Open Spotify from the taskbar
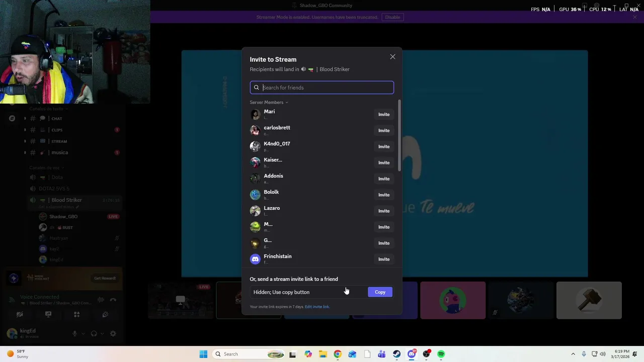Screen dimensions: 644x362 441,354
